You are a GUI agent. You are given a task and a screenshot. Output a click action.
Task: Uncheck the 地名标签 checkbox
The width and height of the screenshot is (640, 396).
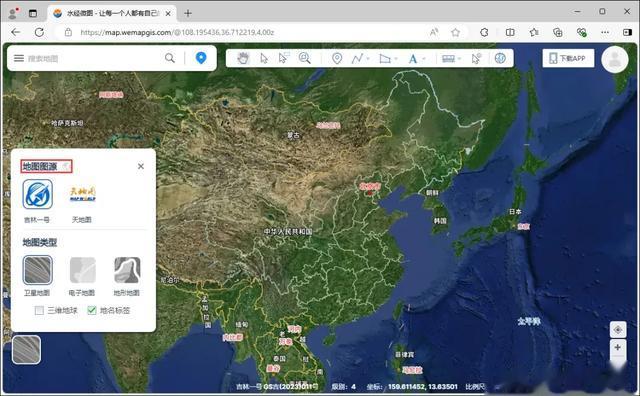click(x=92, y=311)
